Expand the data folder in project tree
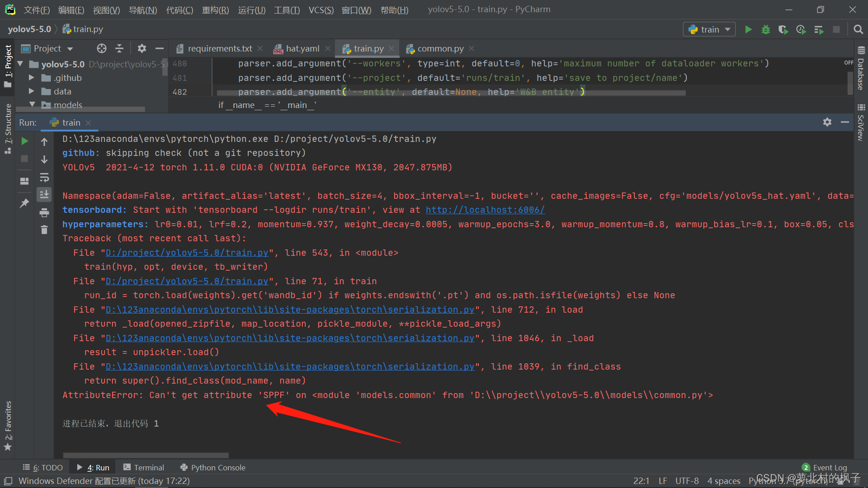Viewport: 868px width, 488px height. [x=32, y=91]
